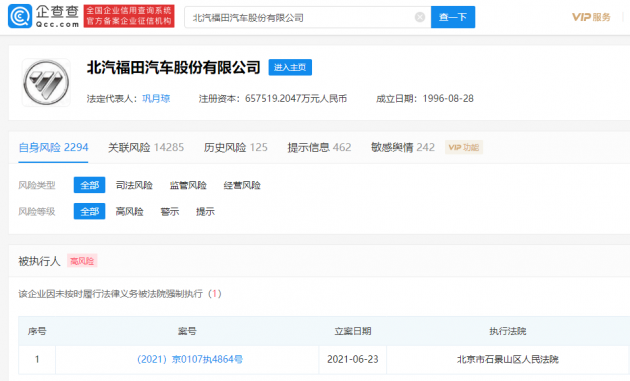This screenshot has height=381, width=630.
Task: Click the red official credit agency banner
Action: [x=129, y=16]
